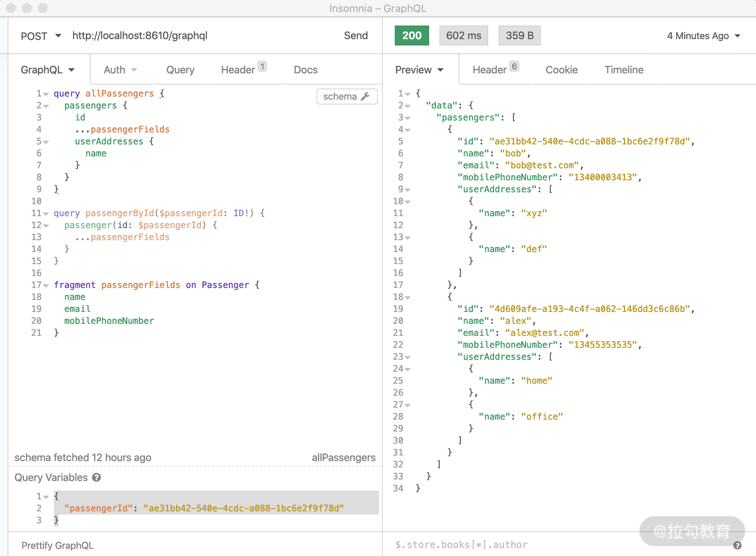Click the 200 status code badge
This screenshot has width=756, height=556.
412,35
